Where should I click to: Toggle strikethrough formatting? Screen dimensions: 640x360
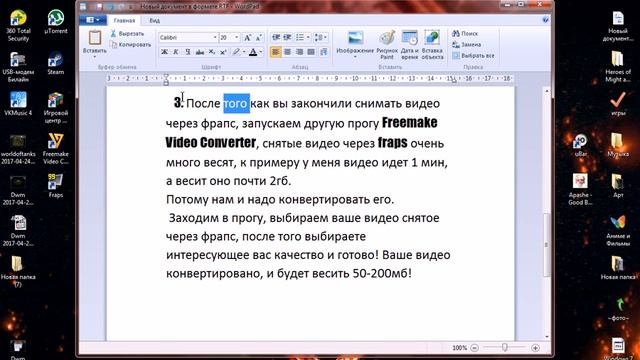(200, 52)
